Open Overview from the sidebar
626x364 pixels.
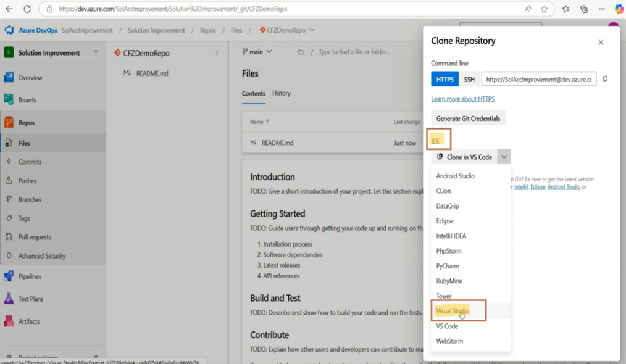30,78
